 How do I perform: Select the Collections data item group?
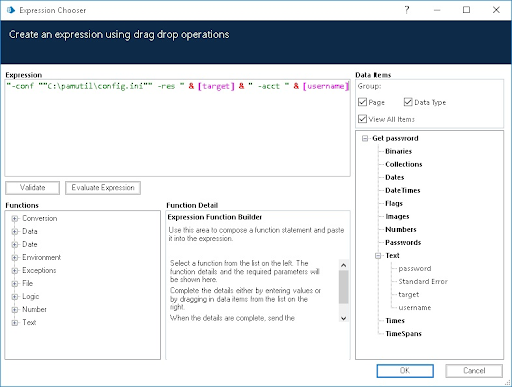tap(404, 164)
